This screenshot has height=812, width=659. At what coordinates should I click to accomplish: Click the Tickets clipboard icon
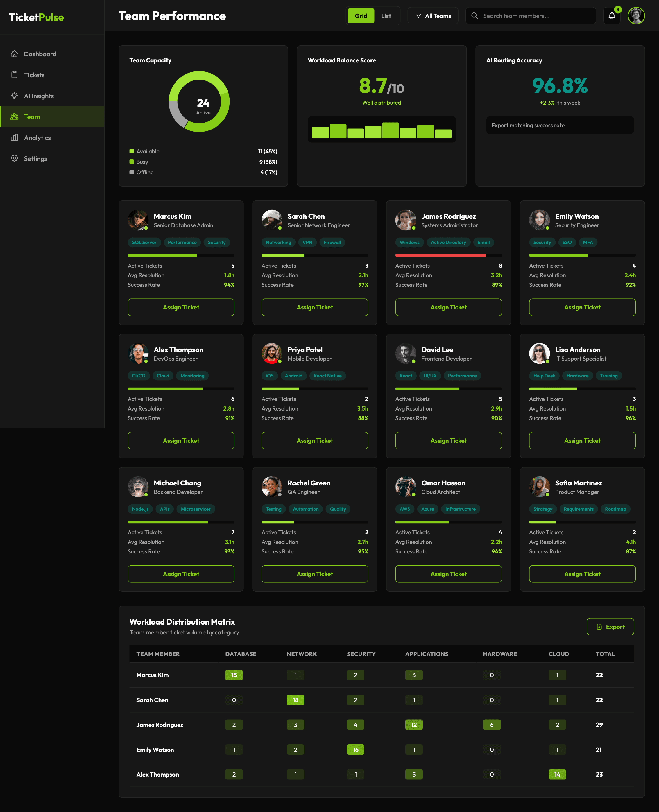[x=15, y=75]
